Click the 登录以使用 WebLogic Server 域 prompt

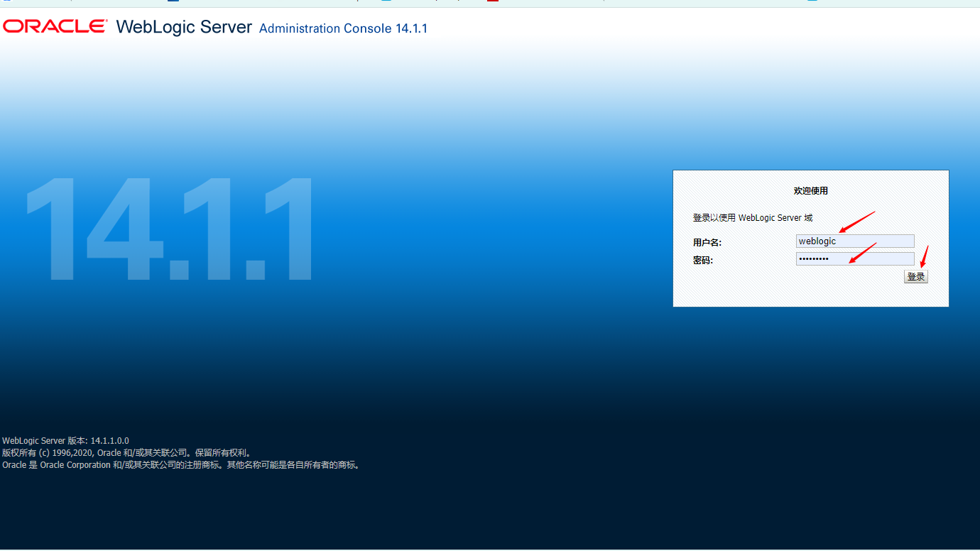click(753, 217)
